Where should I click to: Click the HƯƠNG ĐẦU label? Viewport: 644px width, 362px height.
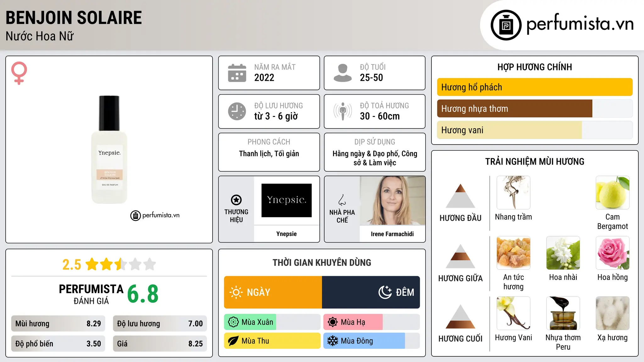pos(460,218)
